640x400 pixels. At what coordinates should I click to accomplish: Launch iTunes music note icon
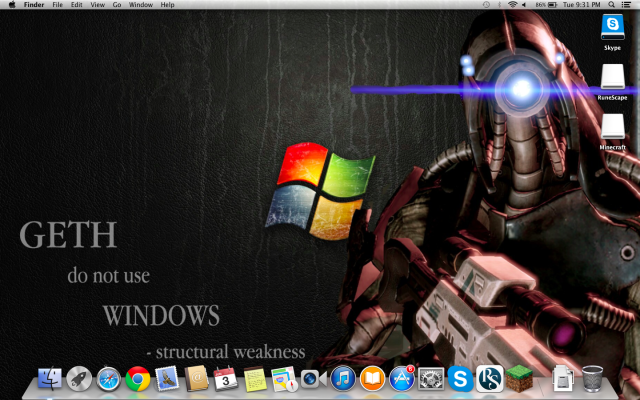pos(343,378)
